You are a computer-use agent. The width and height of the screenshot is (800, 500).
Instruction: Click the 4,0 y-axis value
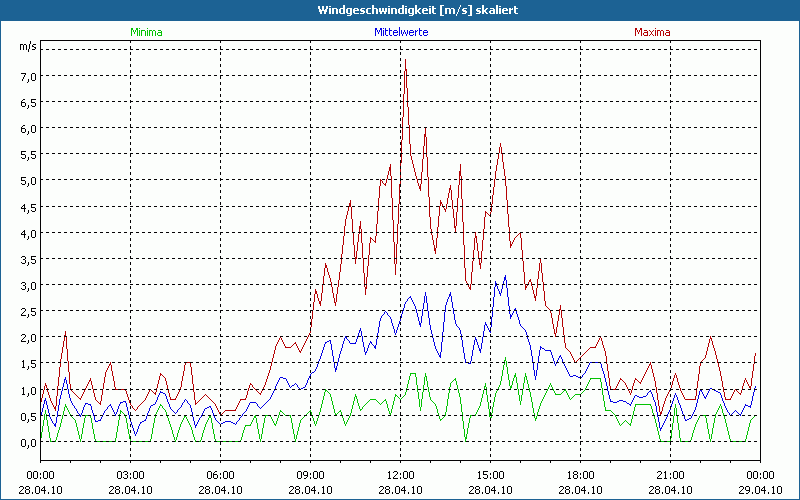(29, 233)
